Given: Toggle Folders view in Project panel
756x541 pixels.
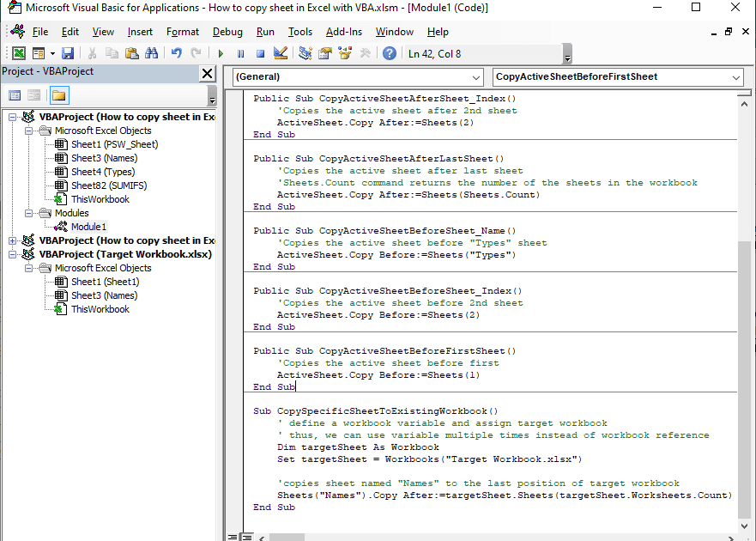Looking at the screenshot, I should coord(59,95).
